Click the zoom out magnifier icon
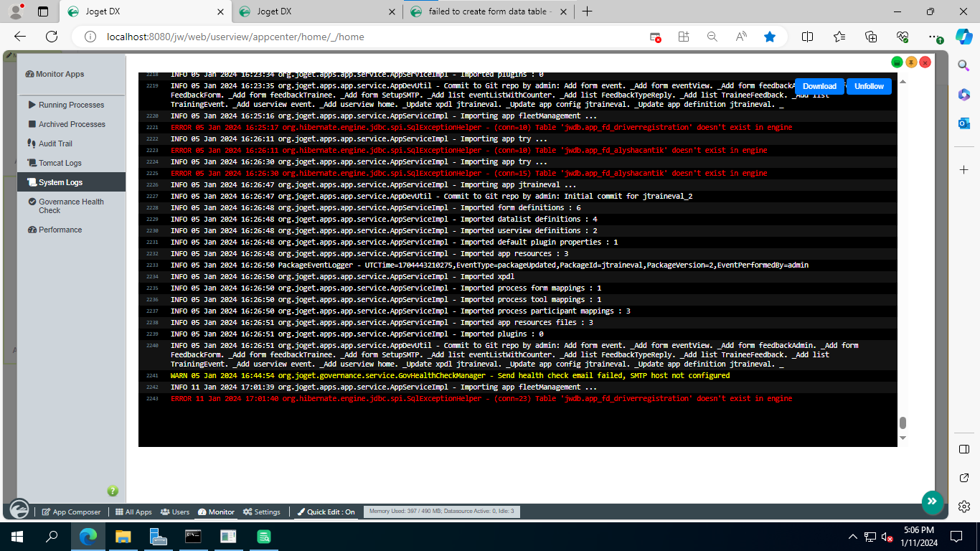 pos(712,37)
